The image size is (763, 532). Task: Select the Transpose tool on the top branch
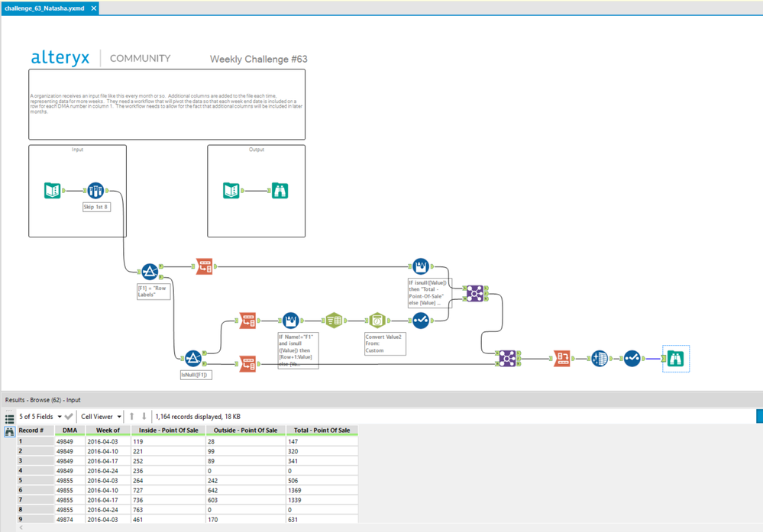click(205, 266)
